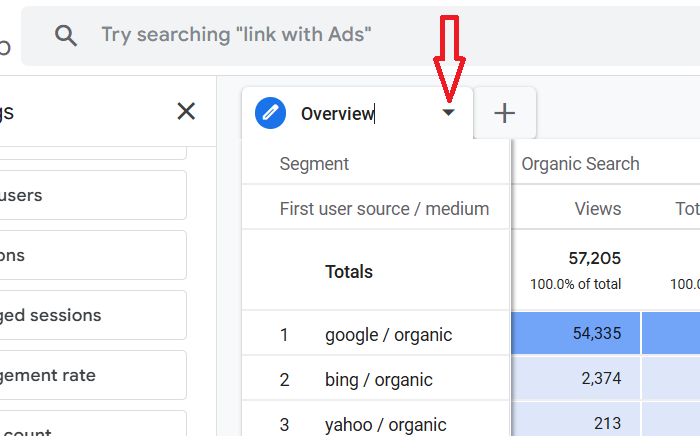Image resolution: width=700 pixels, height=436 pixels.
Task: Click the Totals row
Action: (x=349, y=271)
